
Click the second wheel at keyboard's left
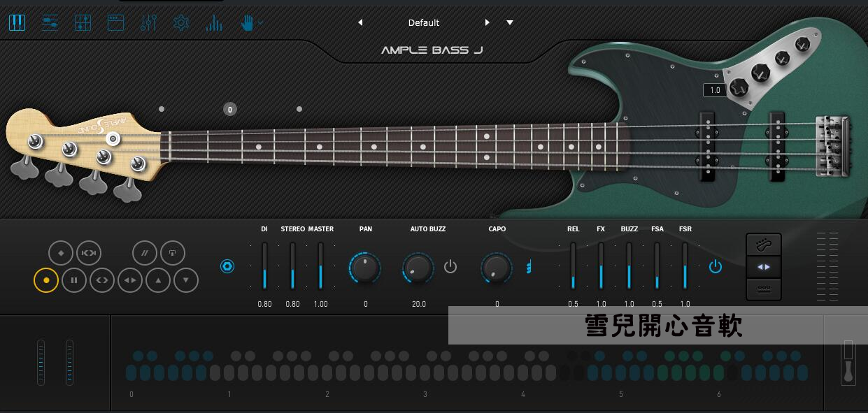69,362
